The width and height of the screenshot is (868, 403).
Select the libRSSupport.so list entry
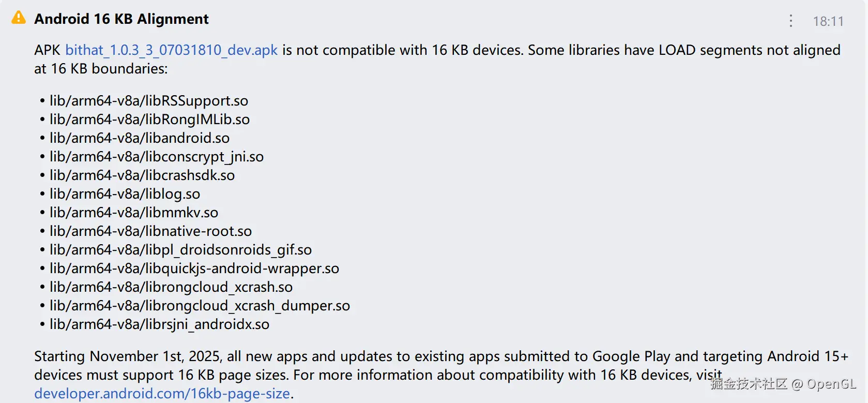point(148,101)
